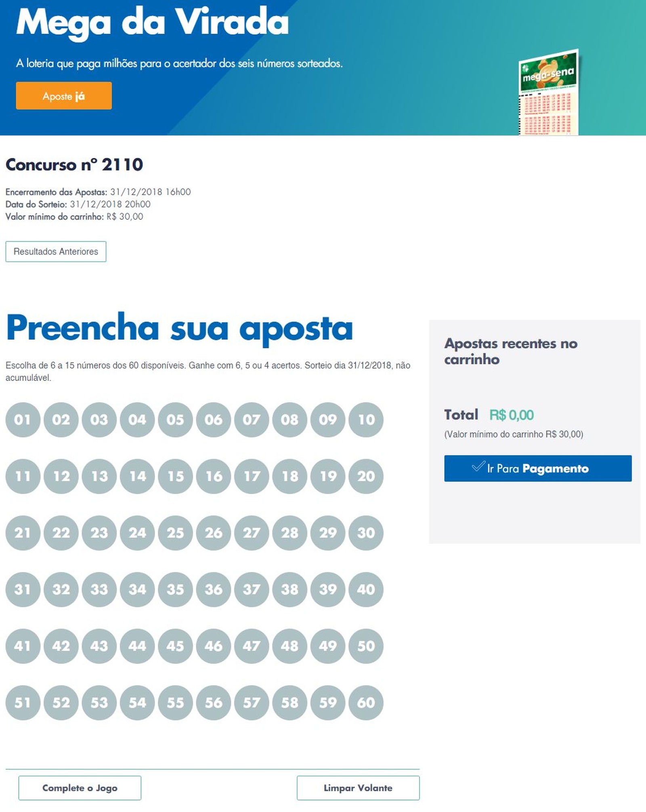Screen dimensions: 646x812
Task: Select number 30 ball
Action: tap(366, 533)
